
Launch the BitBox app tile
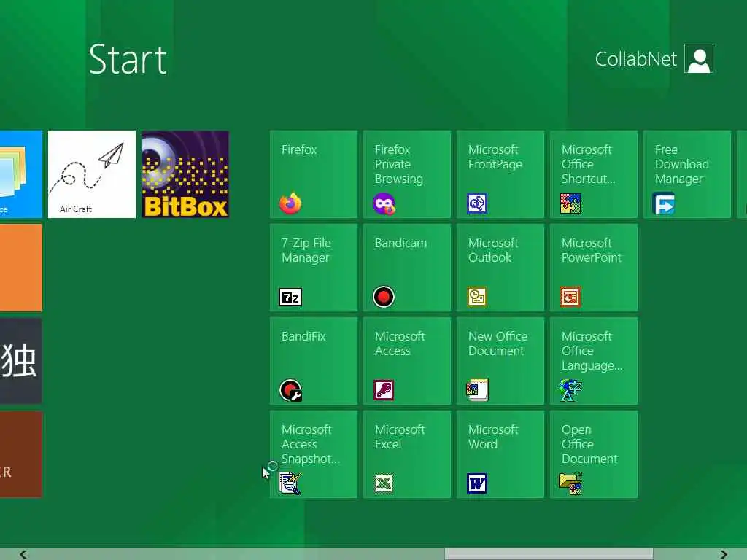tap(185, 174)
